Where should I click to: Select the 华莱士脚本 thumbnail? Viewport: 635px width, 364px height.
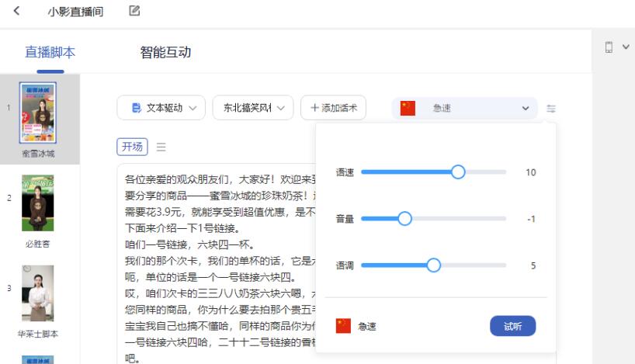38,293
